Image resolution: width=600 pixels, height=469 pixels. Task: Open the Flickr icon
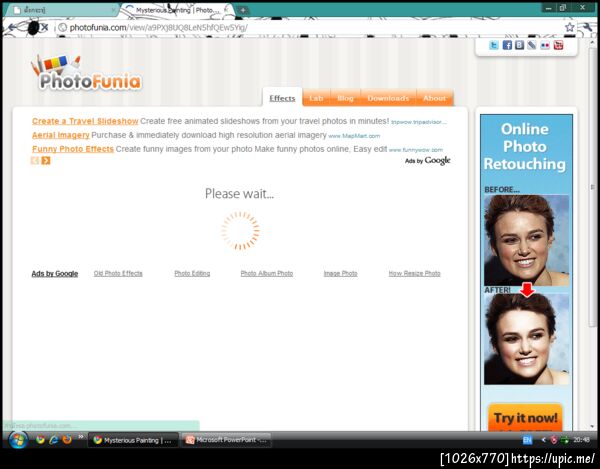(x=545, y=46)
